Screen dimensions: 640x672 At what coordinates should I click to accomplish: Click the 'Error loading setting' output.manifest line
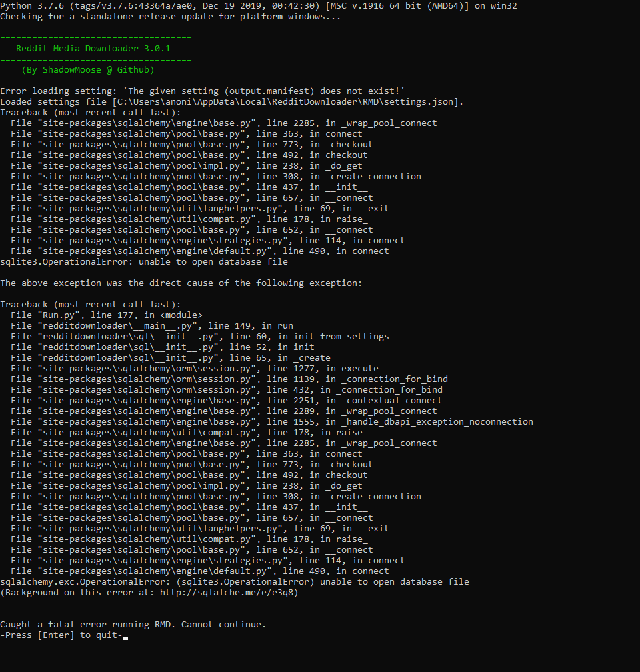[202, 91]
